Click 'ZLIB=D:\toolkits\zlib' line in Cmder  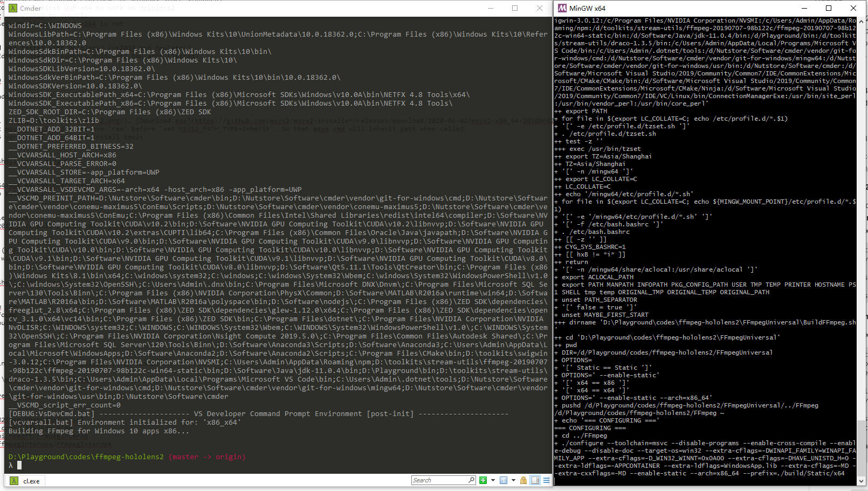point(53,121)
